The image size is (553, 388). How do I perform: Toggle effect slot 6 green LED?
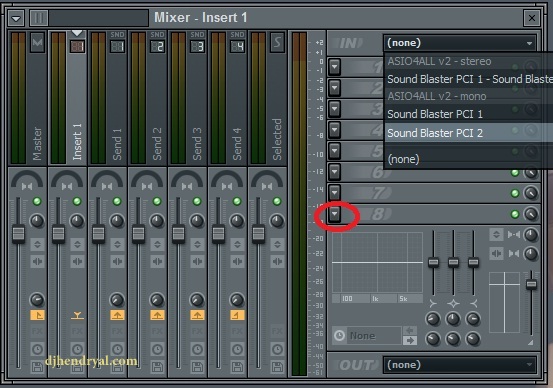[x=515, y=172]
